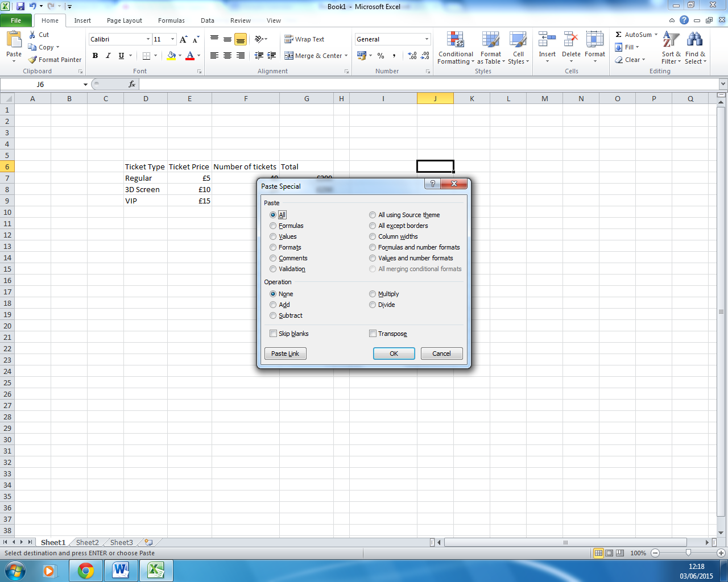The height and width of the screenshot is (582, 728).
Task: Select All except borders option
Action: click(373, 226)
